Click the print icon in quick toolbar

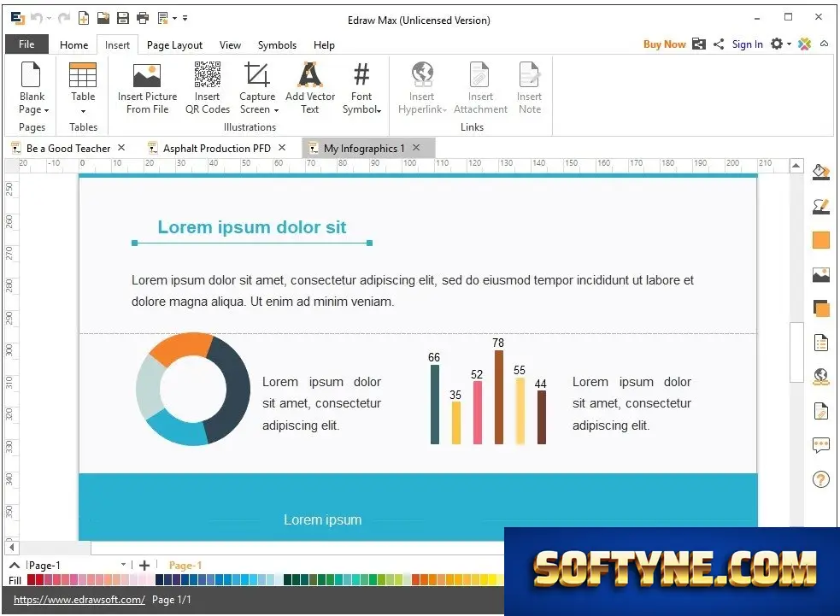(x=143, y=18)
